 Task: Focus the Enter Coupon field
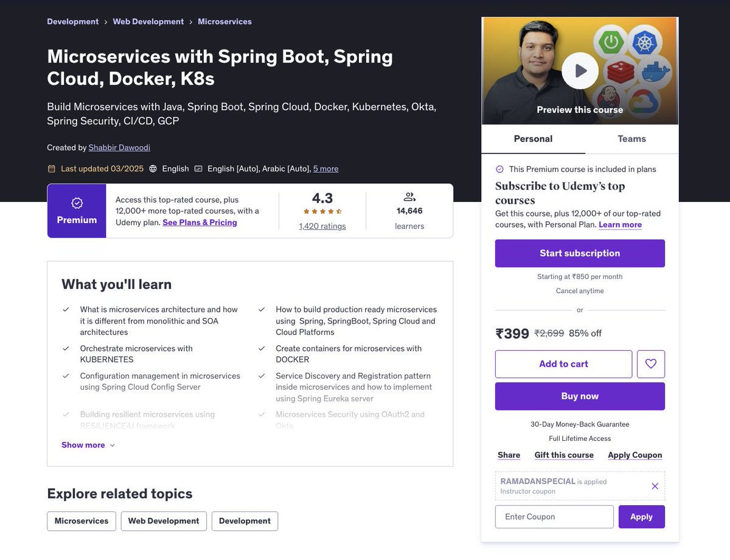[554, 517]
